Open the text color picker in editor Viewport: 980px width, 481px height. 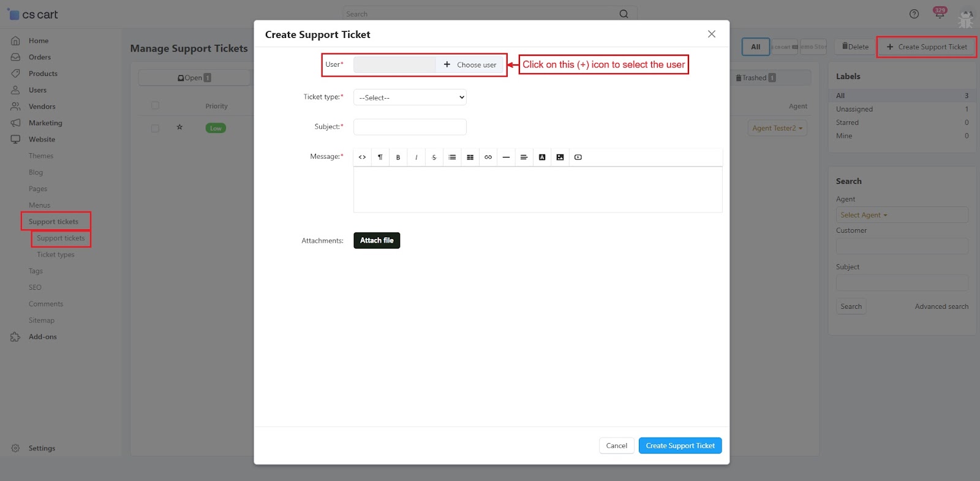(542, 157)
